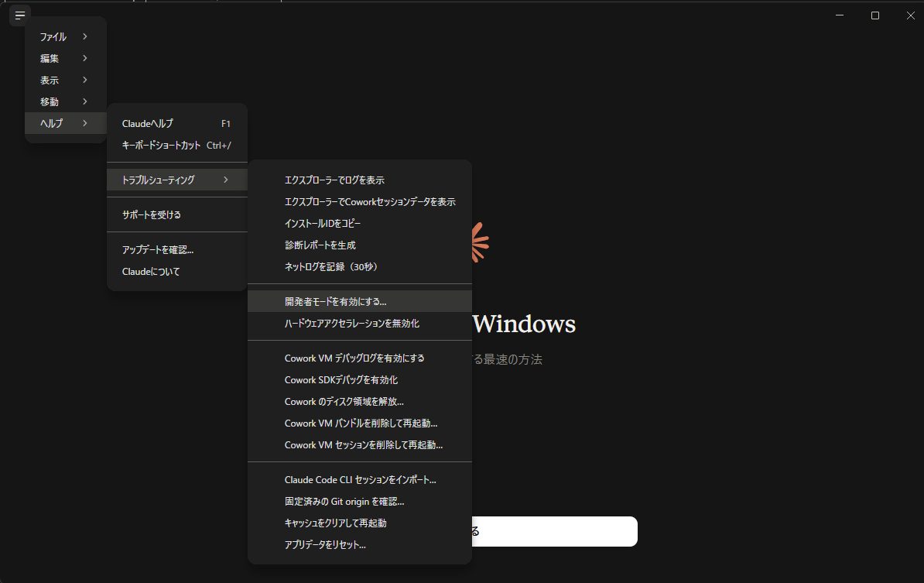Image resolution: width=924 pixels, height=583 pixels.
Task: Click the hamburger menu icon
Action: click(x=20, y=15)
